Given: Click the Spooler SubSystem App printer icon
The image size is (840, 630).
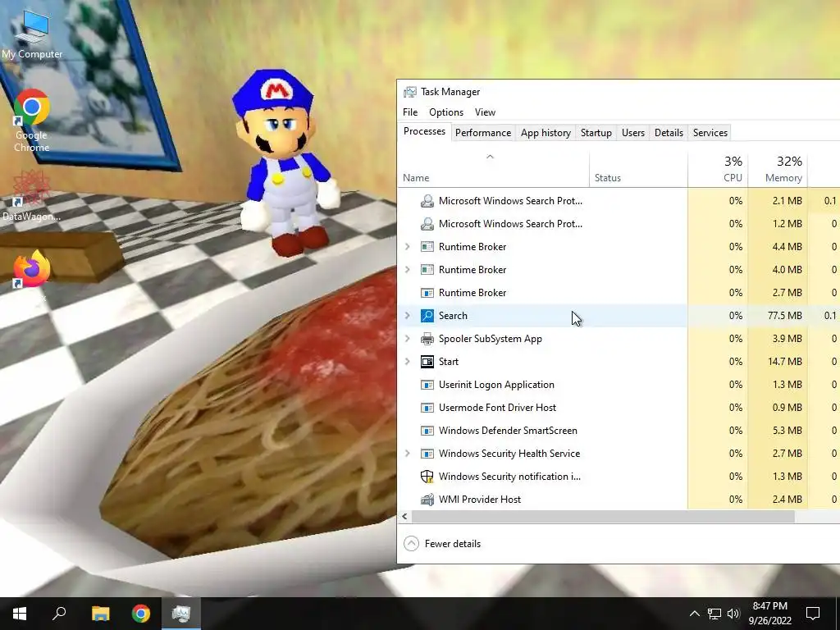Looking at the screenshot, I should [x=427, y=339].
